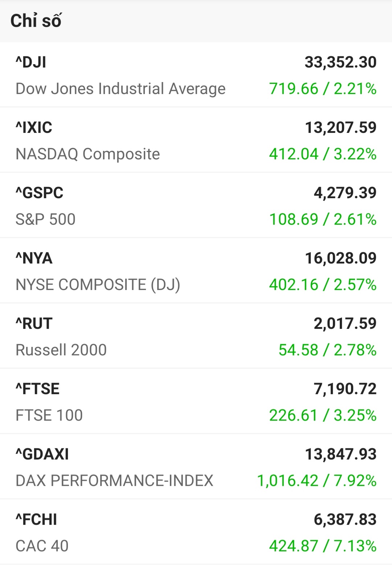Tap the ^RUT ticker symbol
This screenshot has height=575, width=392.
point(34,324)
